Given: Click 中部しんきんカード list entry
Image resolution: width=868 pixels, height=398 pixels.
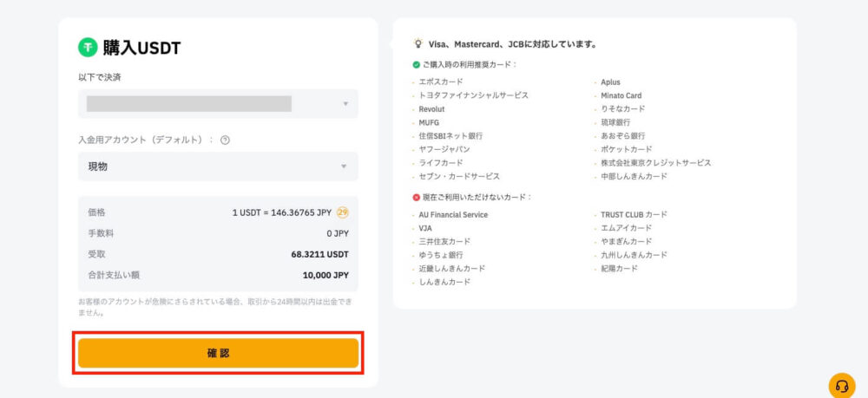Looking at the screenshot, I should coord(635,176).
